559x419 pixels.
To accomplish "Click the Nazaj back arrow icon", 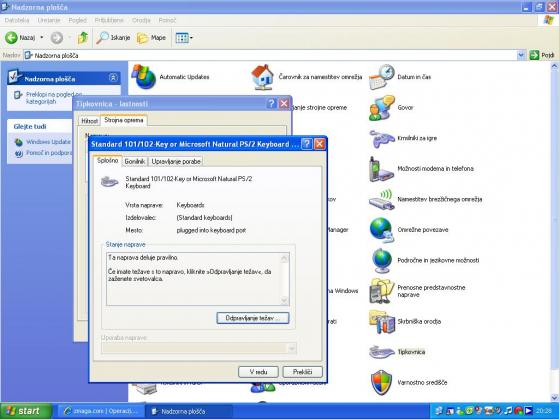I will [x=11, y=37].
